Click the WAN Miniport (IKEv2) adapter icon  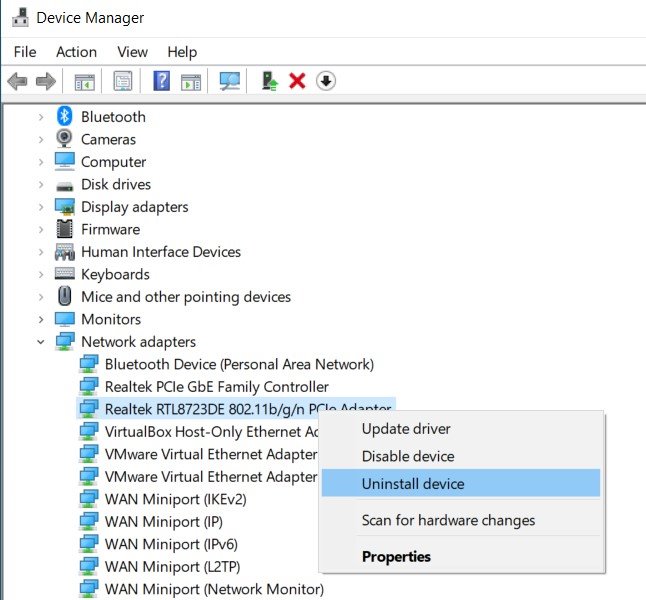click(89, 499)
